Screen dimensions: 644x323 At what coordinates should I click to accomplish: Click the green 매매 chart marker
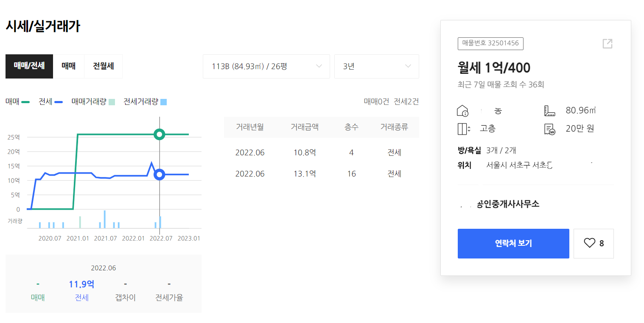pos(160,135)
